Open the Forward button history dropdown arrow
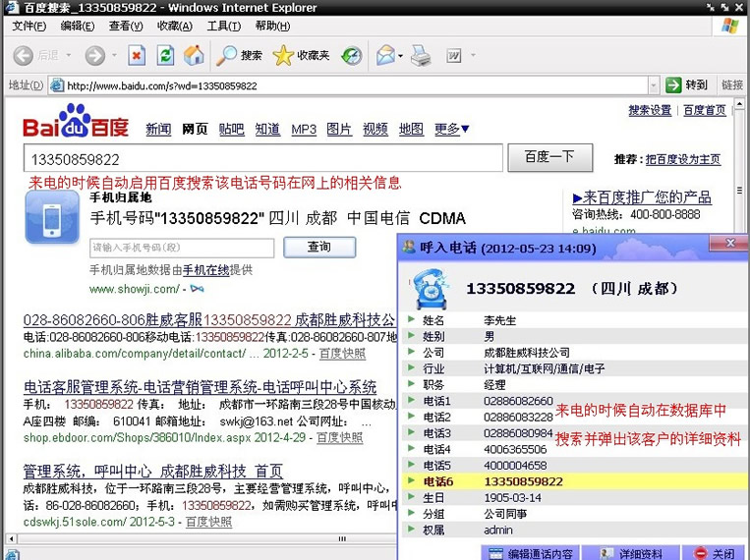 [114, 55]
